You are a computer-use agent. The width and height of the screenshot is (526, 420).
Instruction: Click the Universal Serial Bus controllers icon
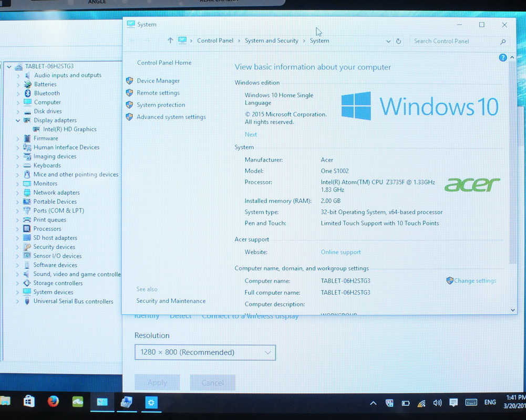pos(27,301)
